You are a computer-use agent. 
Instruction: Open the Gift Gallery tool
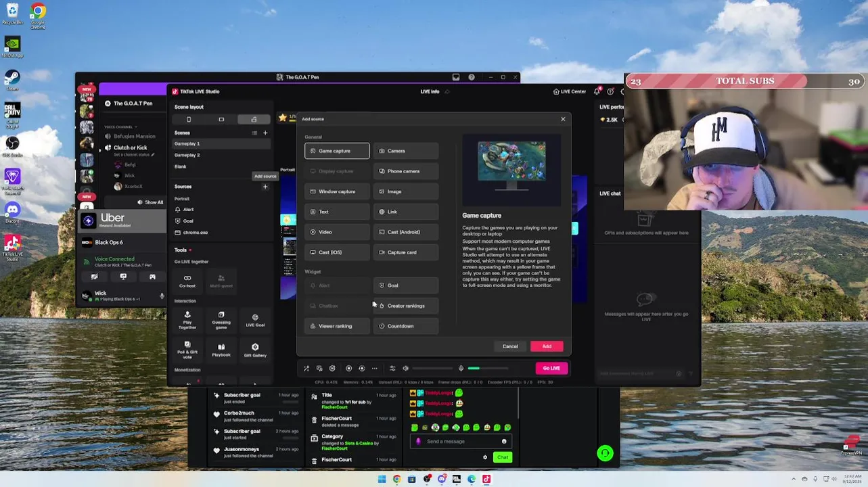point(255,350)
